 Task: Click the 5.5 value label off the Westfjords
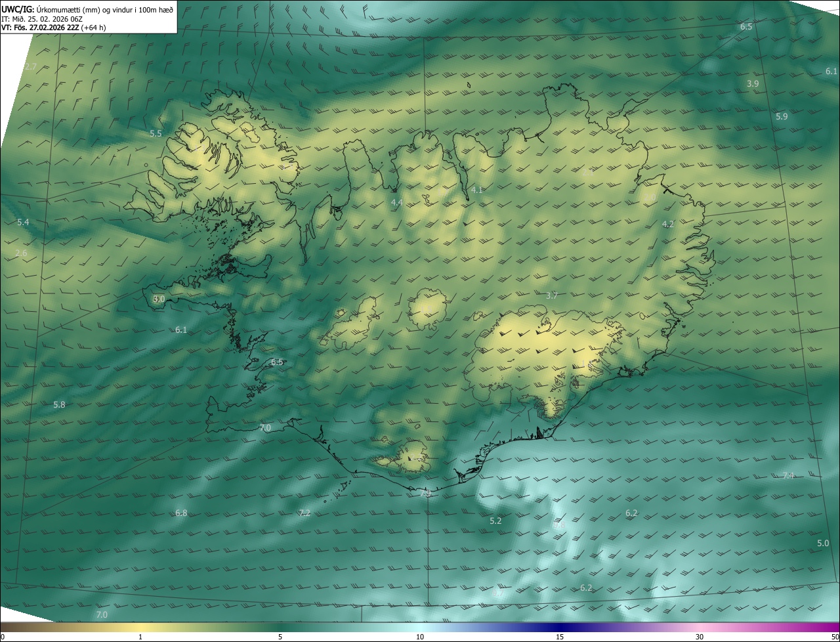coord(156,133)
